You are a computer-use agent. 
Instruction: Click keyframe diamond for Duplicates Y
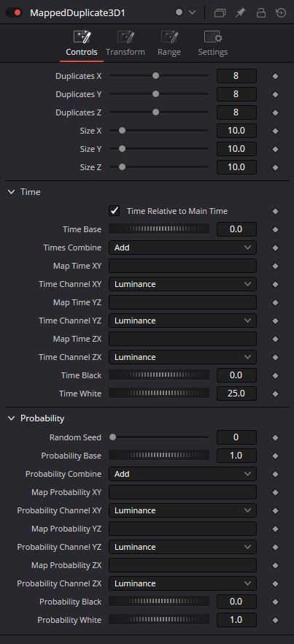[x=276, y=94]
